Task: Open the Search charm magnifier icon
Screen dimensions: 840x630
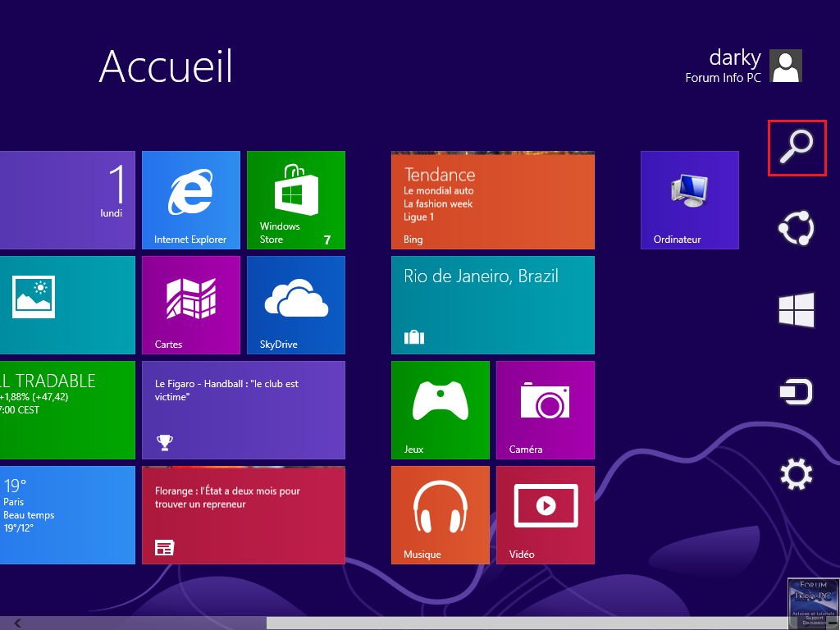Action: pos(797,148)
